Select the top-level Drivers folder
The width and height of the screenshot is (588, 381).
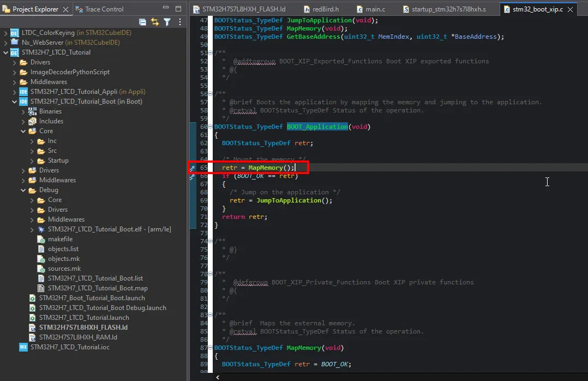[40, 62]
